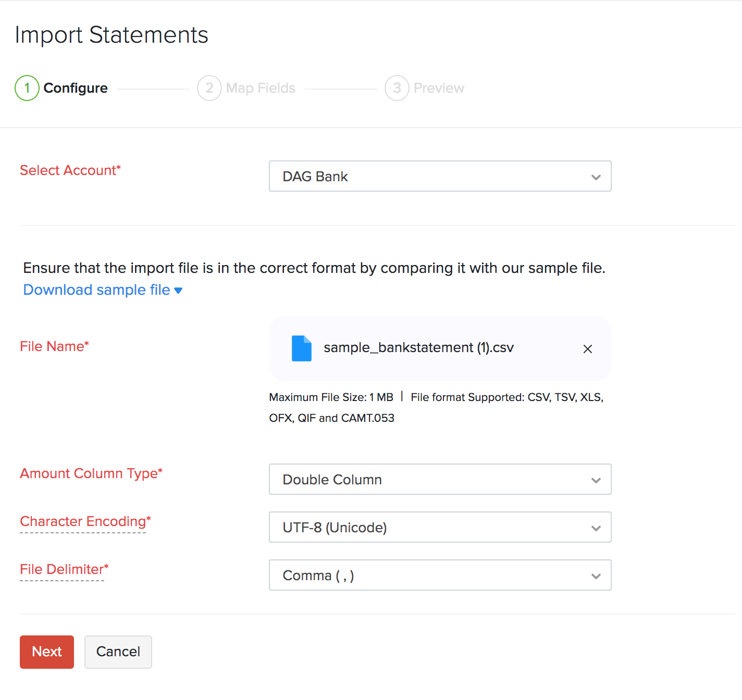Open the Character Encoding dropdown
This screenshot has height=700, width=742.
[439, 527]
